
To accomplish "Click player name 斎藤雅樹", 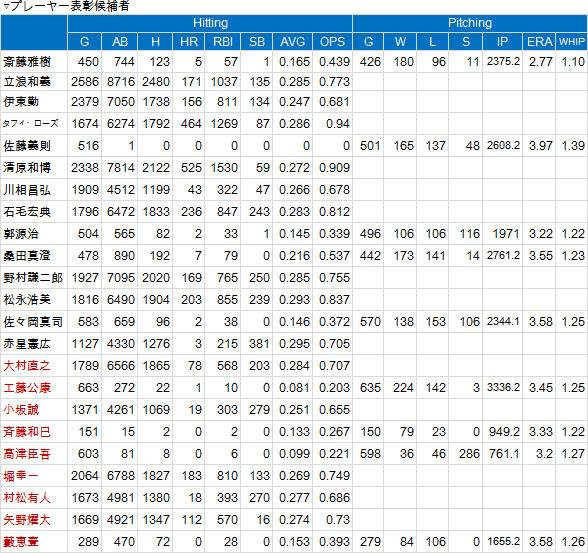I will [27, 62].
